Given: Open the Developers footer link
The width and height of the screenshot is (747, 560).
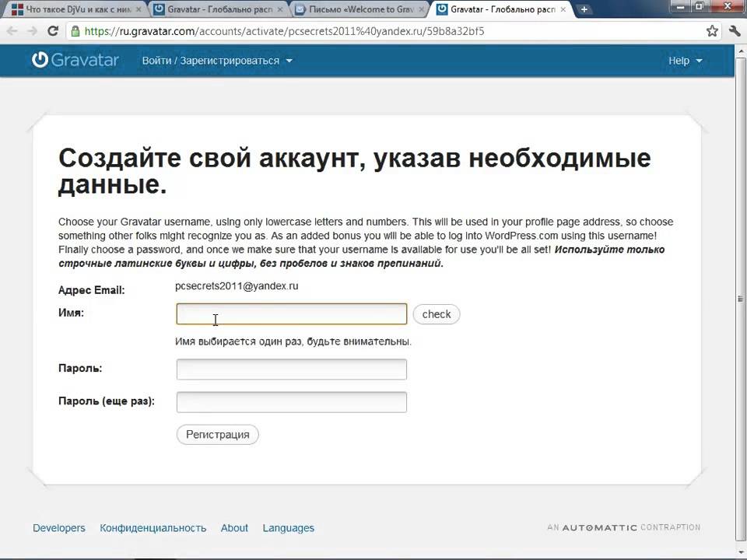Looking at the screenshot, I should coord(59,527).
